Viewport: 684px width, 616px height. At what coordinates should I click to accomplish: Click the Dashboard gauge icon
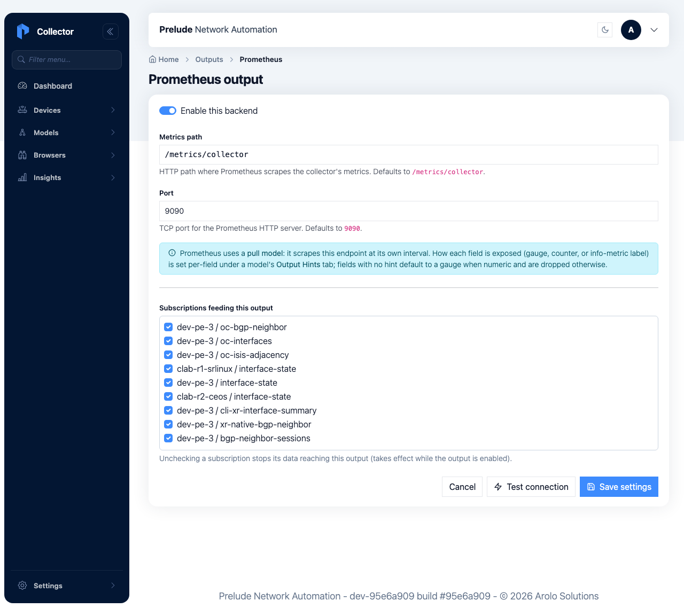[x=22, y=85]
